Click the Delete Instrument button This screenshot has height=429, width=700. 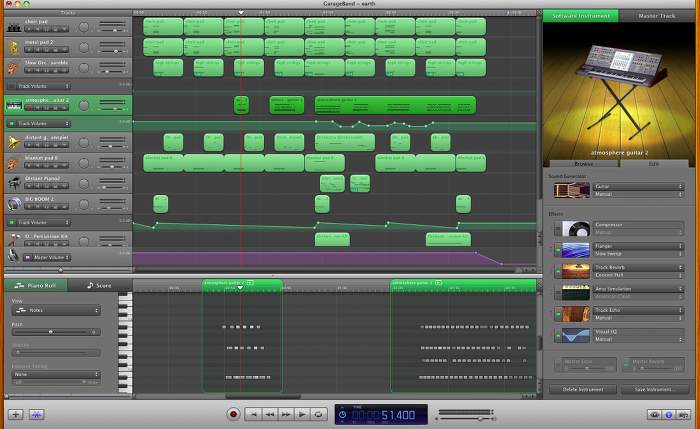[583, 389]
